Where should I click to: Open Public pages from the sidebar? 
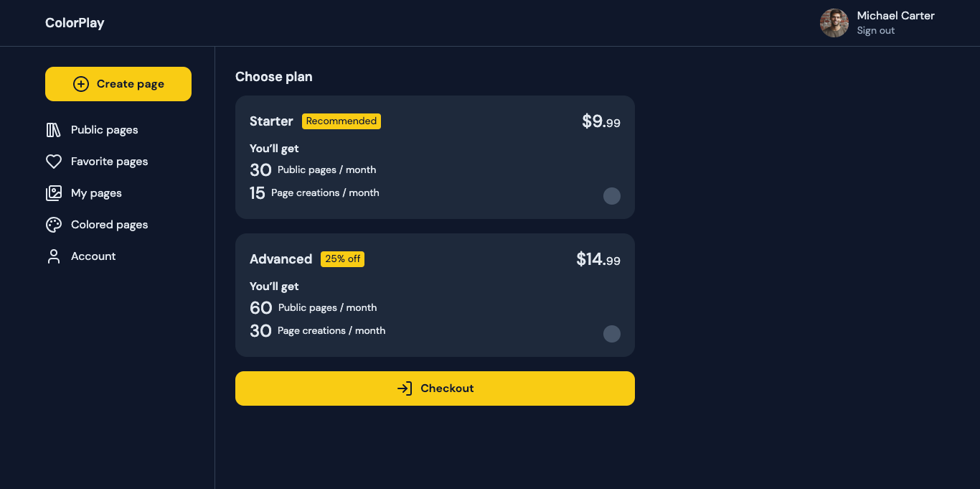(x=104, y=130)
